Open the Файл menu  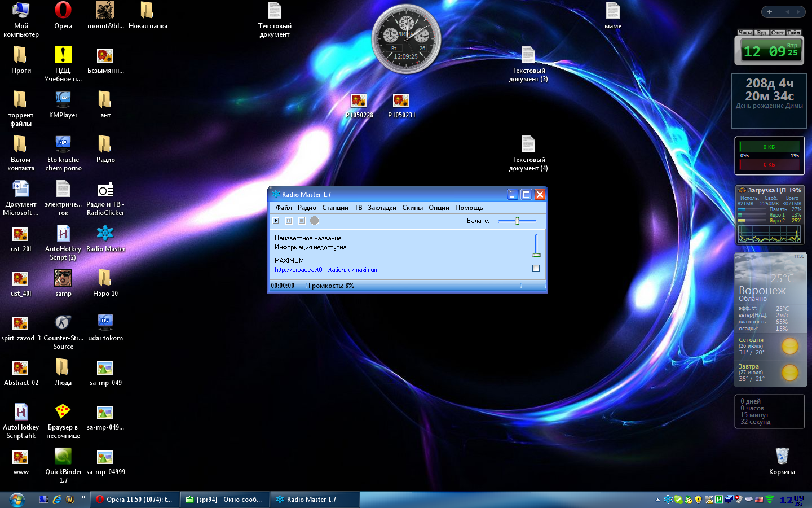pos(284,208)
